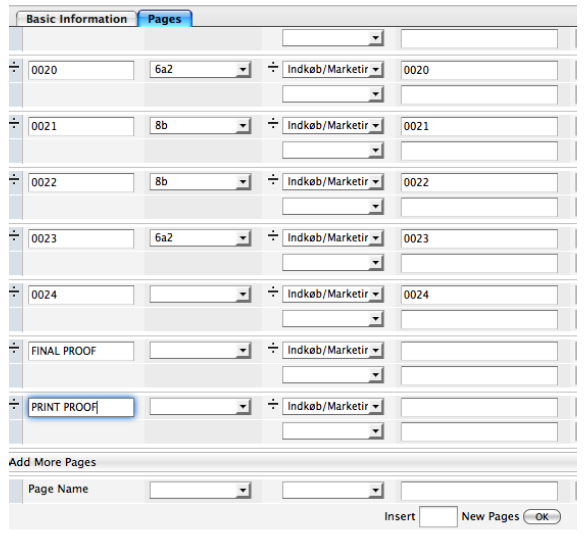This screenshot has height=535, width=588.
Task: Switch to the Basic Information tab
Action: point(76,19)
